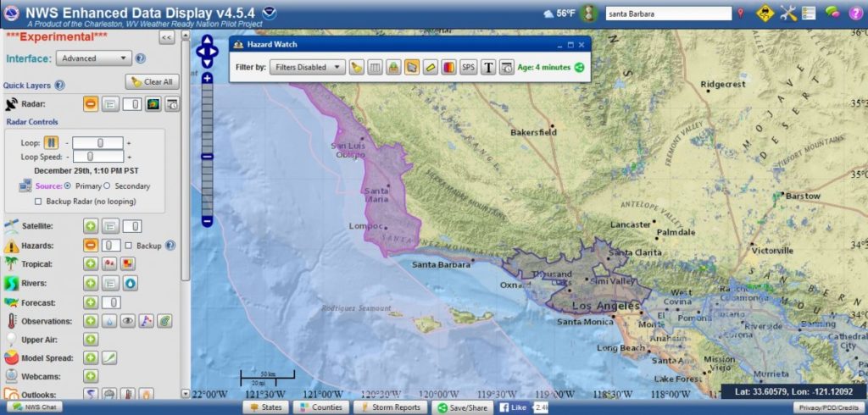Toggle the Counties overlay button

pyautogui.click(x=321, y=407)
